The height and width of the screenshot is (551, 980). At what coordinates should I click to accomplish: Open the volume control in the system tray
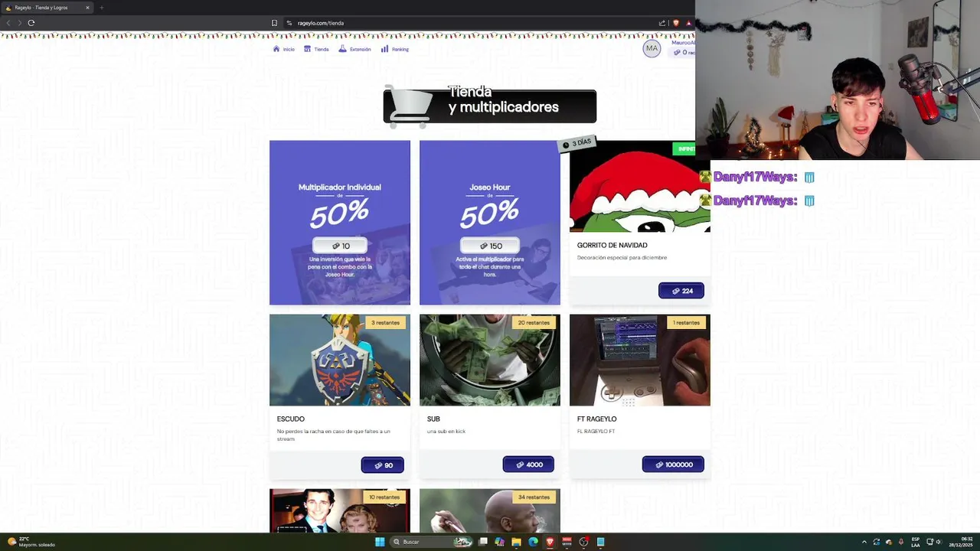939,542
